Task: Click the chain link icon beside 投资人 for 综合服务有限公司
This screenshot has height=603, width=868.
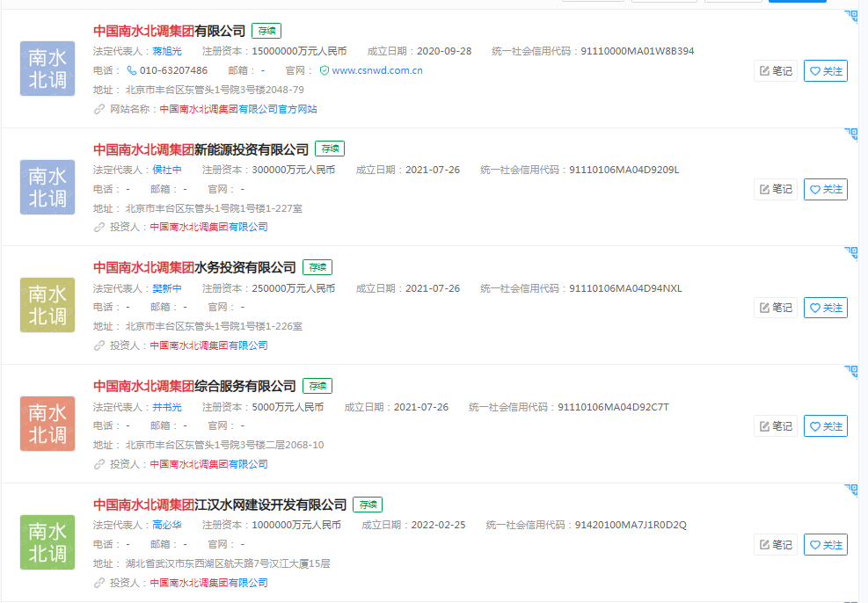Action: pyautogui.click(x=99, y=464)
